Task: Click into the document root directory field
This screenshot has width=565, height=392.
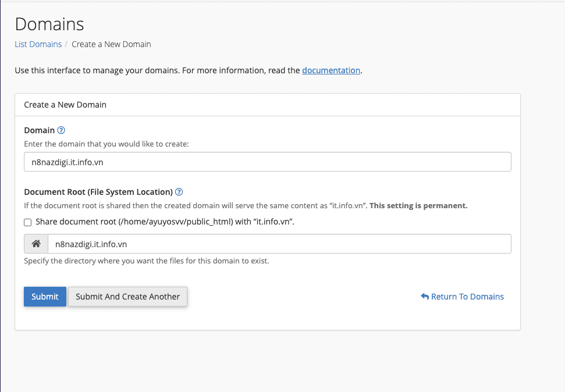Action: 279,244
